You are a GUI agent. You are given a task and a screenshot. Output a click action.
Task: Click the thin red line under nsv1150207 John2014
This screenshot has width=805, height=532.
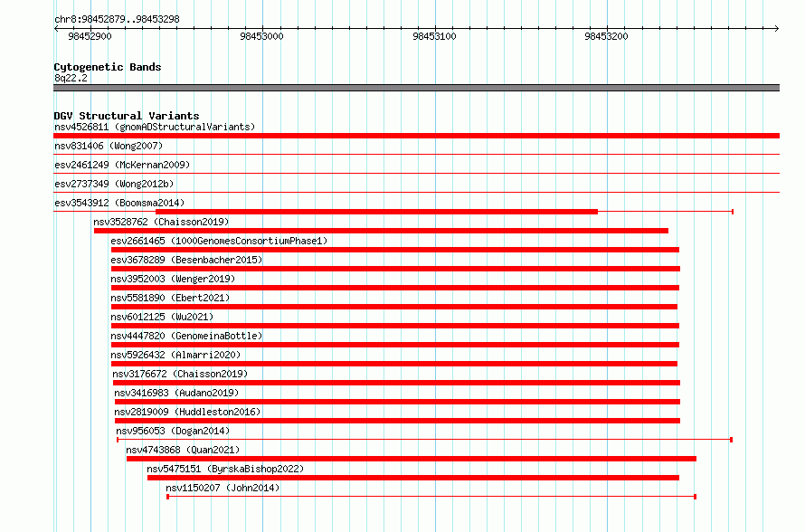click(431, 497)
